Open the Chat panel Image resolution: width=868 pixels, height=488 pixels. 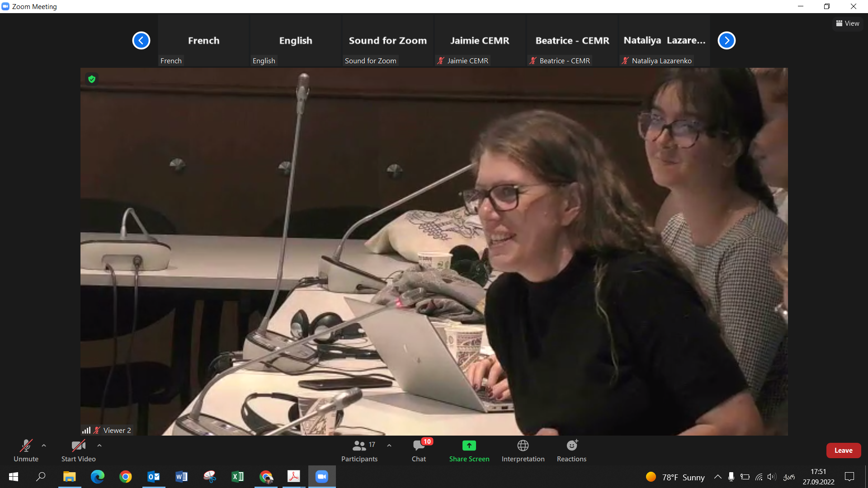point(419,450)
